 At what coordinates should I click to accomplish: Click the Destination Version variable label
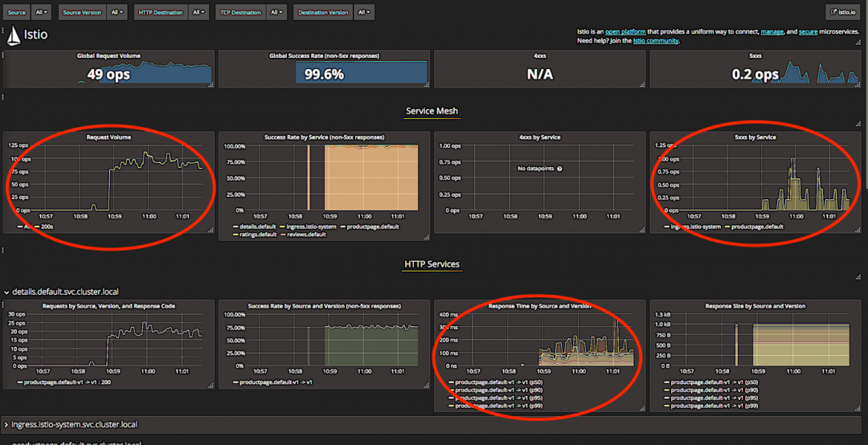323,12
